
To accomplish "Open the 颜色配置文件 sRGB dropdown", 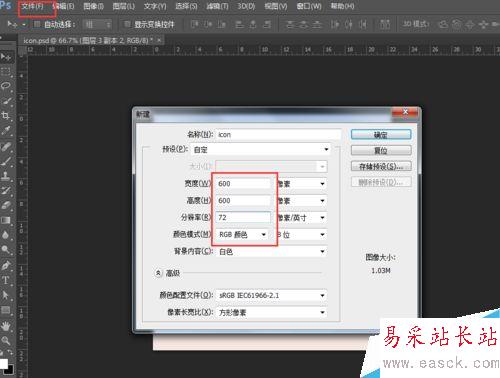I will click(x=272, y=295).
